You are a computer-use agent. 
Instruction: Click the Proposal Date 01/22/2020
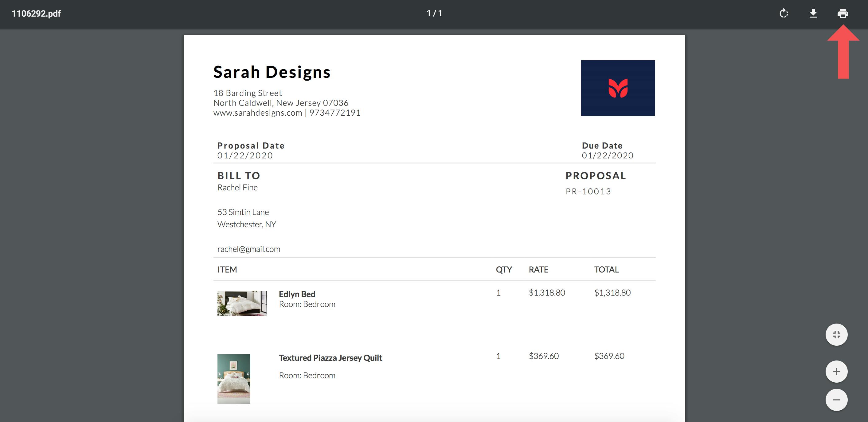(245, 155)
